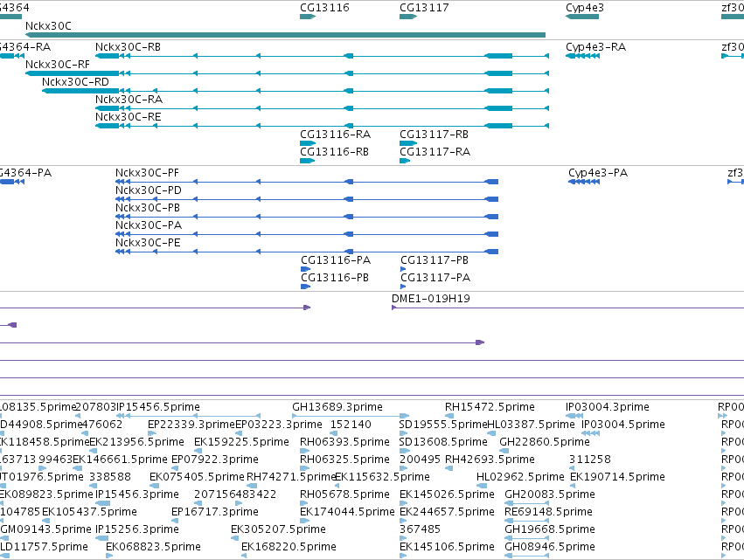Open the Cyp4e3-PA protein label
The height and width of the screenshot is (560, 744).
click(x=598, y=173)
